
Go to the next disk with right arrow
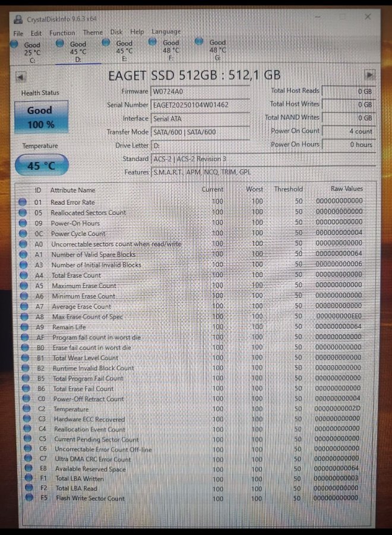pyautogui.click(x=369, y=75)
